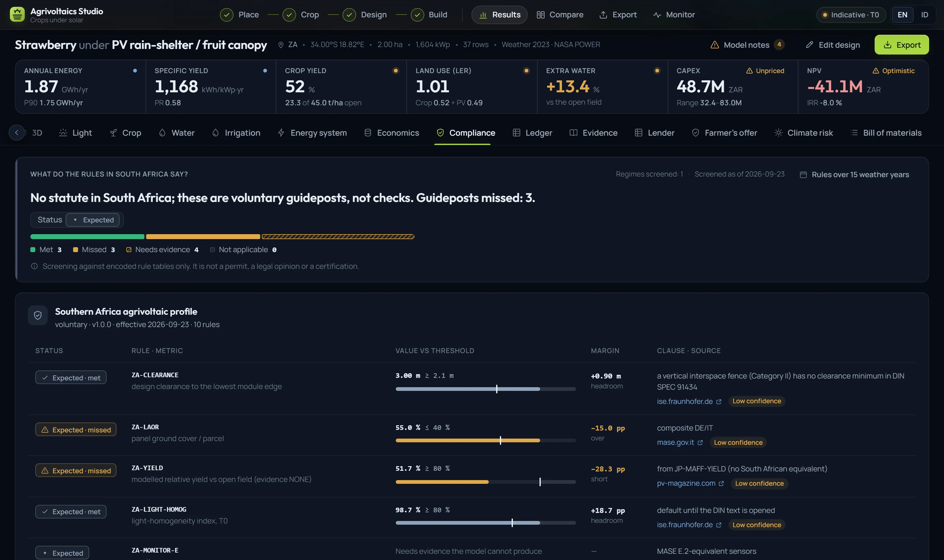Open the pv-magazine.com source link
944x560 pixels.
686,483
